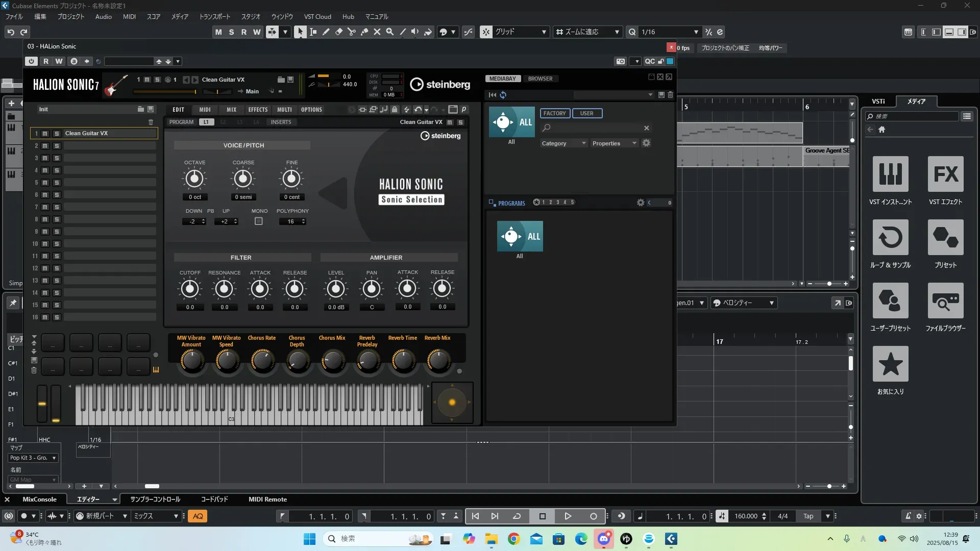Open the 1/16 quantize preset dropdown

point(696,32)
